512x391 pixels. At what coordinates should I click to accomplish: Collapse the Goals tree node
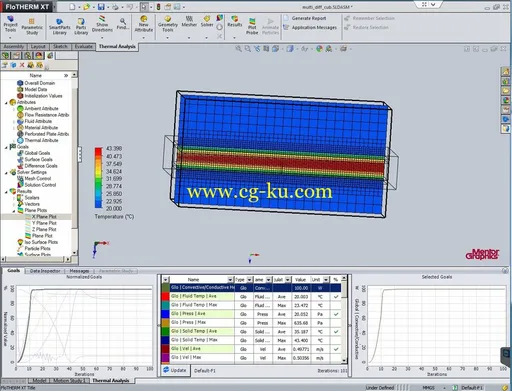(6, 147)
